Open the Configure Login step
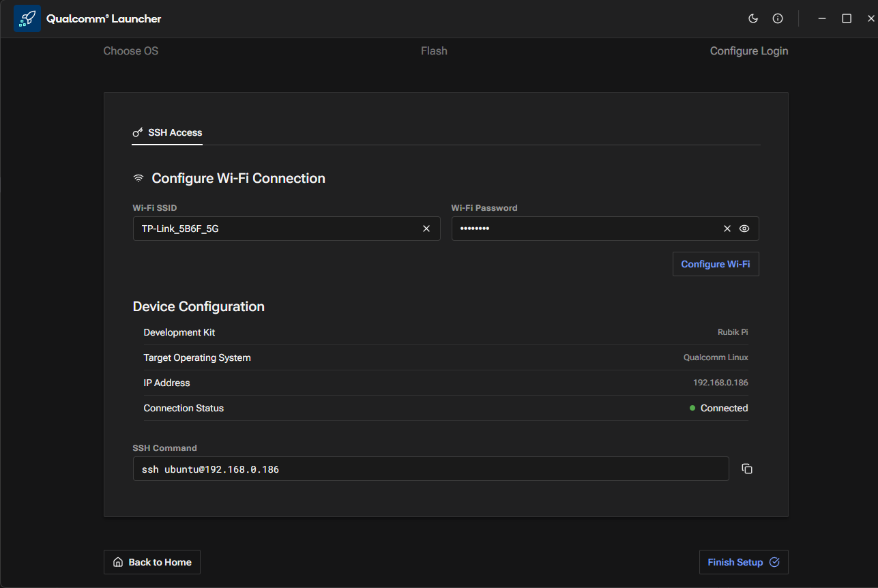This screenshot has height=588, width=878. pyautogui.click(x=748, y=51)
